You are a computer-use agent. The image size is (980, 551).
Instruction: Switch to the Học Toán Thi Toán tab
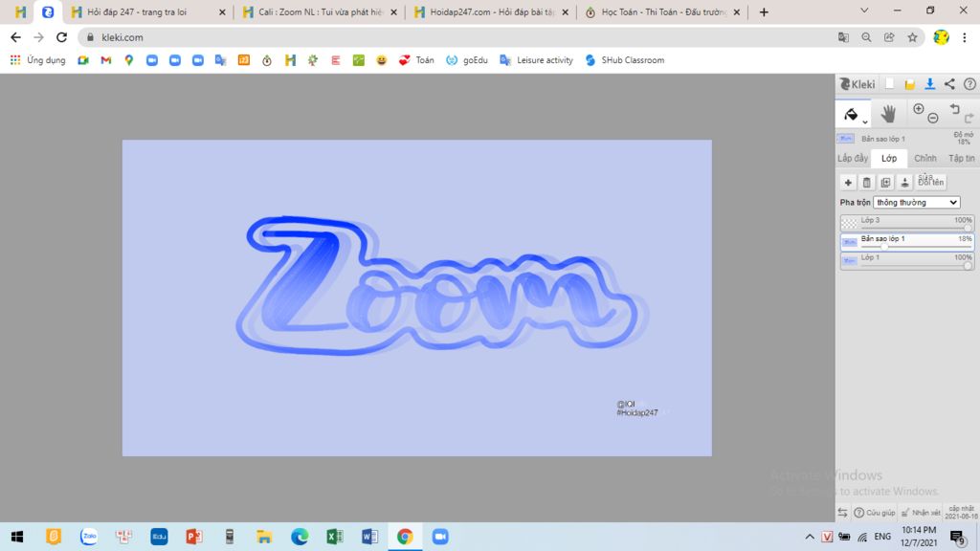click(x=662, y=11)
